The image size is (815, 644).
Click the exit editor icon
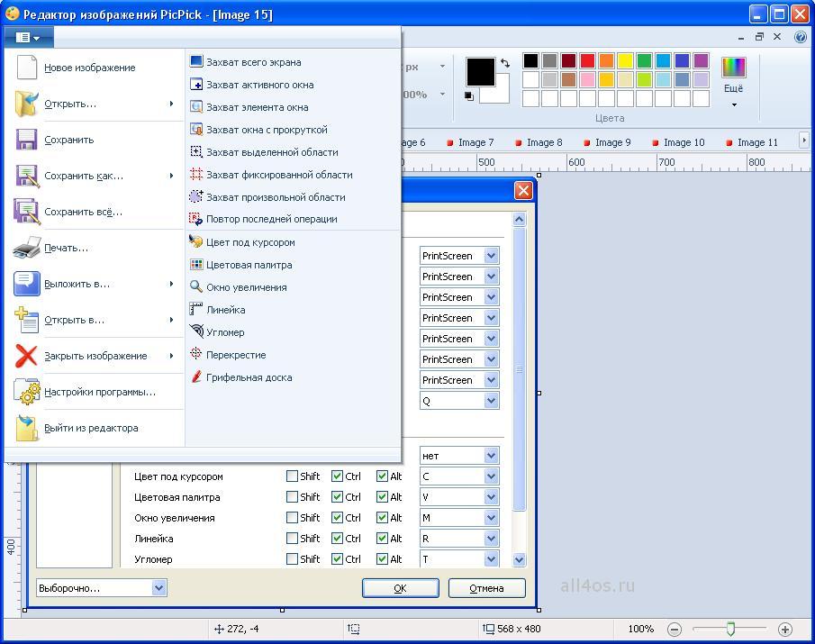pyautogui.click(x=26, y=428)
